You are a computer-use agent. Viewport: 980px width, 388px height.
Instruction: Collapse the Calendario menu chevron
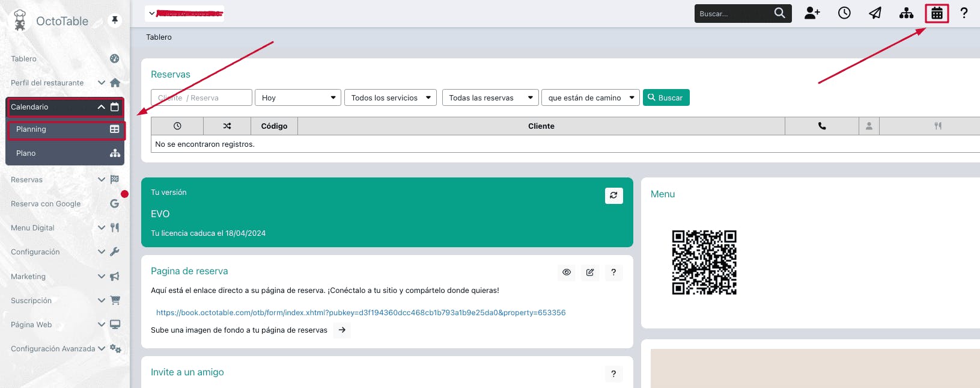point(101,107)
